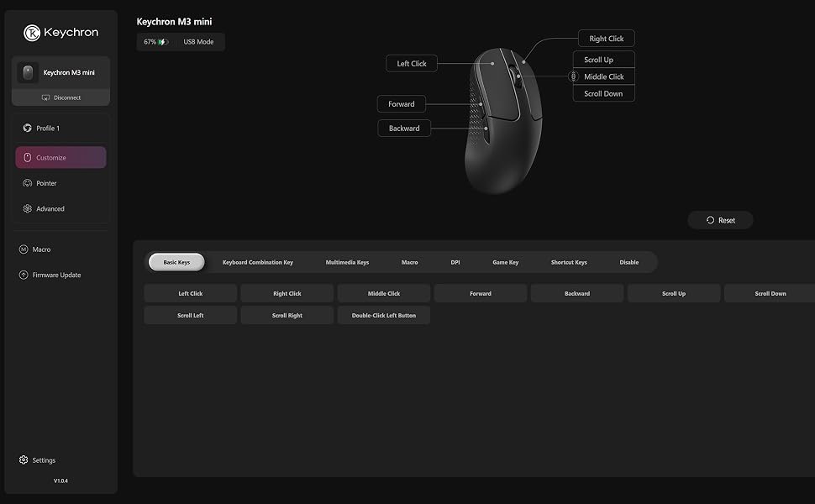Switch to the Basic Keys tab
The image size is (815, 504).
176,262
